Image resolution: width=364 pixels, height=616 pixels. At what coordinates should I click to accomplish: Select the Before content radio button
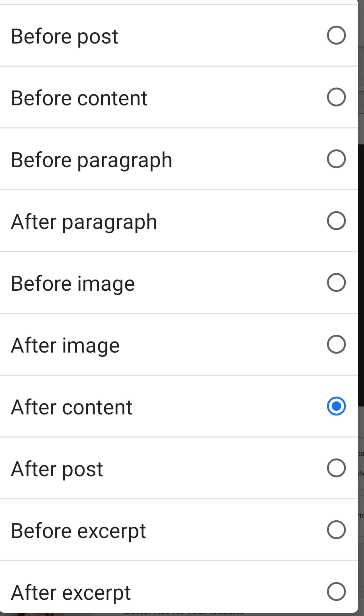click(x=336, y=97)
